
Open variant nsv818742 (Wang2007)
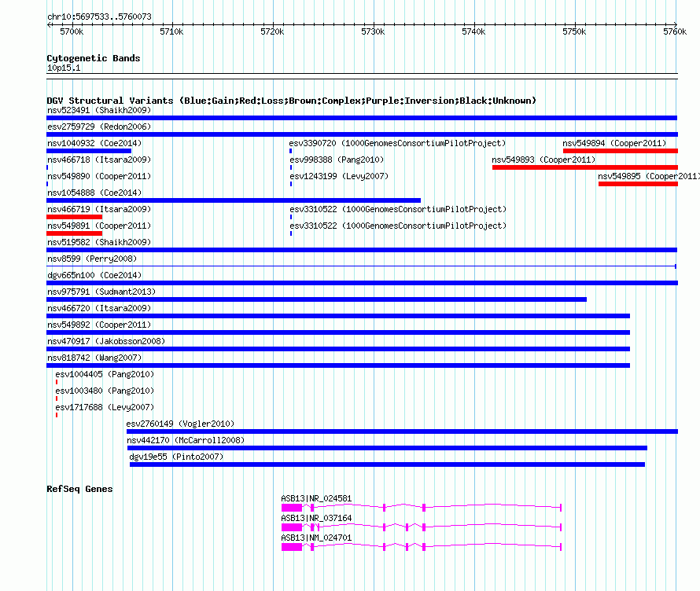click(94, 358)
